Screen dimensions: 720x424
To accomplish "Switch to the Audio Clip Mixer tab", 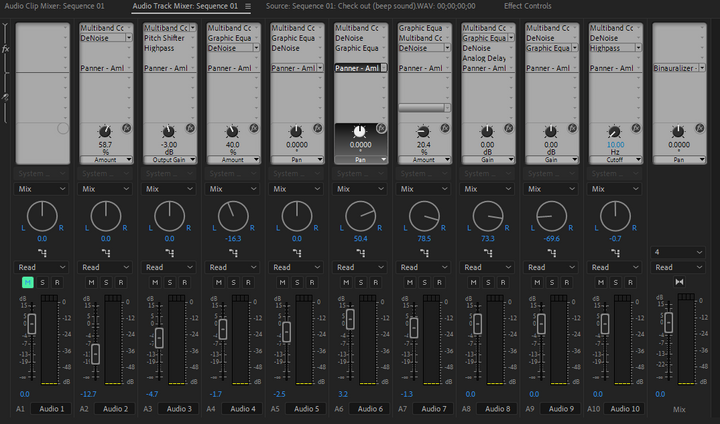I will tap(54, 6).
